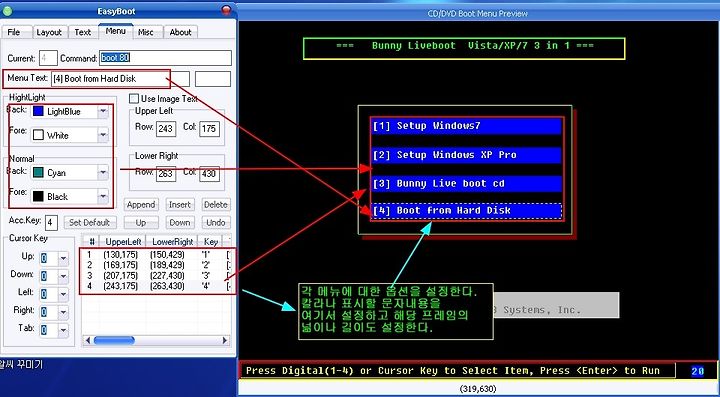Open the Cursor Key Left dropdown
The height and width of the screenshot is (397, 720).
(x=63, y=295)
